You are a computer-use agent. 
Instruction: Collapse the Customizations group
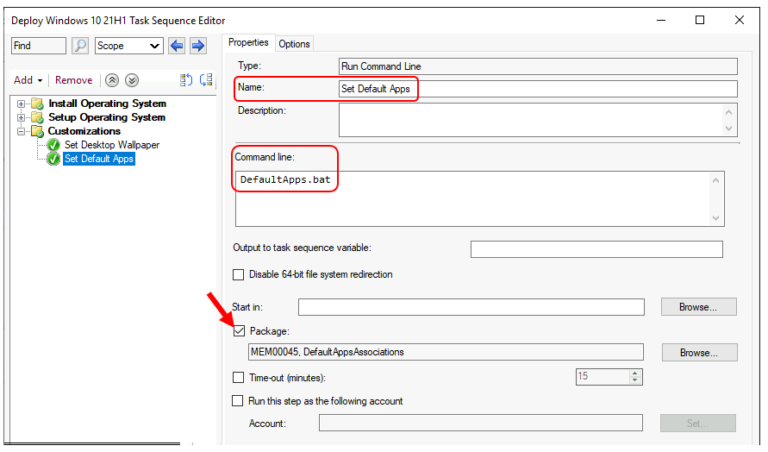[21, 131]
